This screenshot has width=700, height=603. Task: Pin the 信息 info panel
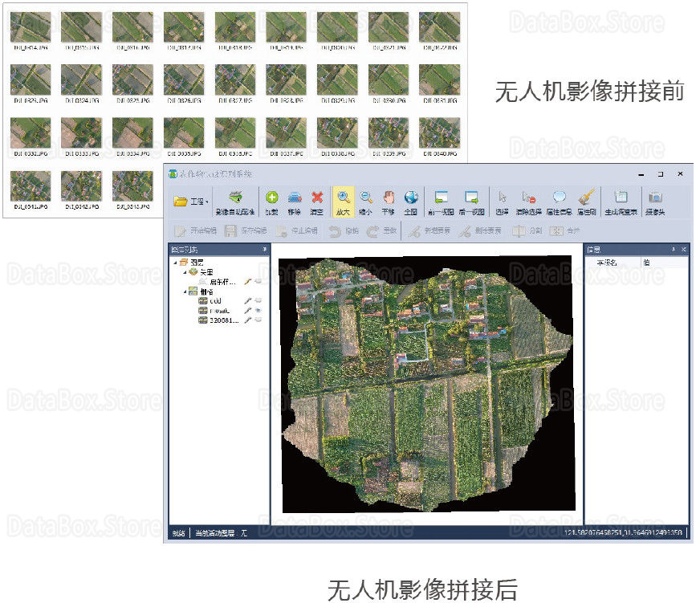click(674, 249)
